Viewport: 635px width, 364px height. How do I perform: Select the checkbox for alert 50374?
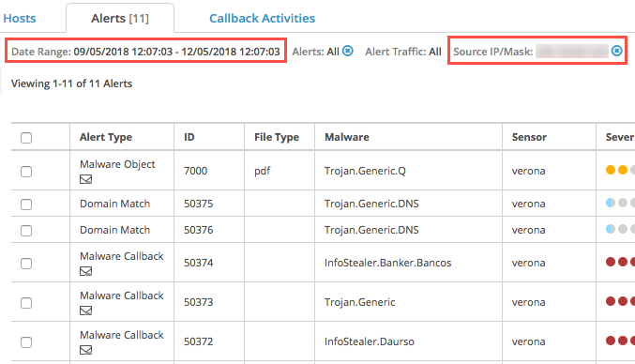click(x=26, y=264)
